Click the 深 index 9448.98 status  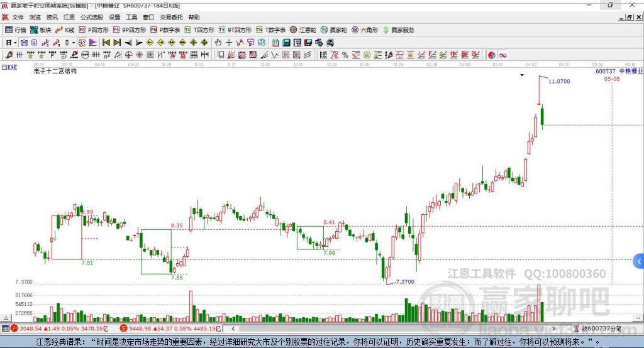(x=171, y=329)
